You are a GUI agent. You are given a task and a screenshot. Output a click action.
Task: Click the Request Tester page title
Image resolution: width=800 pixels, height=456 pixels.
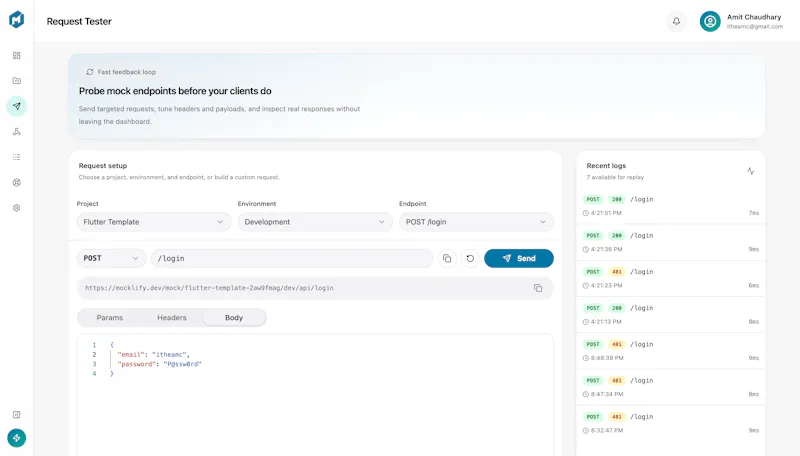pos(79,21)
